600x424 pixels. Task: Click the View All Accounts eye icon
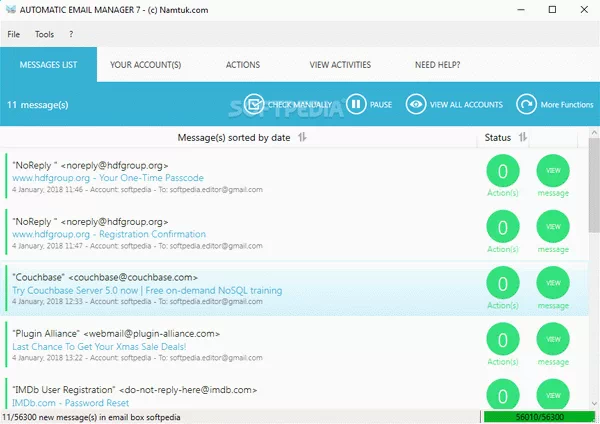click(416, 104)
